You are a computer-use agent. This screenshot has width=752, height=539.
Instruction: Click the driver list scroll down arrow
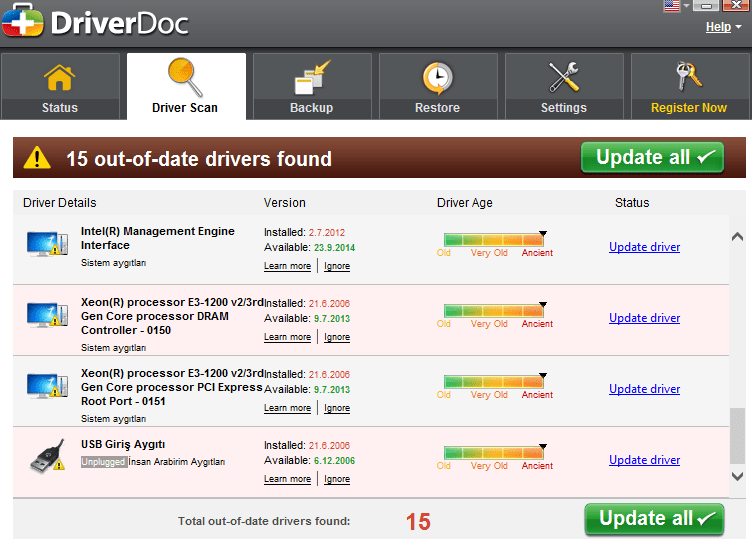pyautogui.click(x=737, y=476)
